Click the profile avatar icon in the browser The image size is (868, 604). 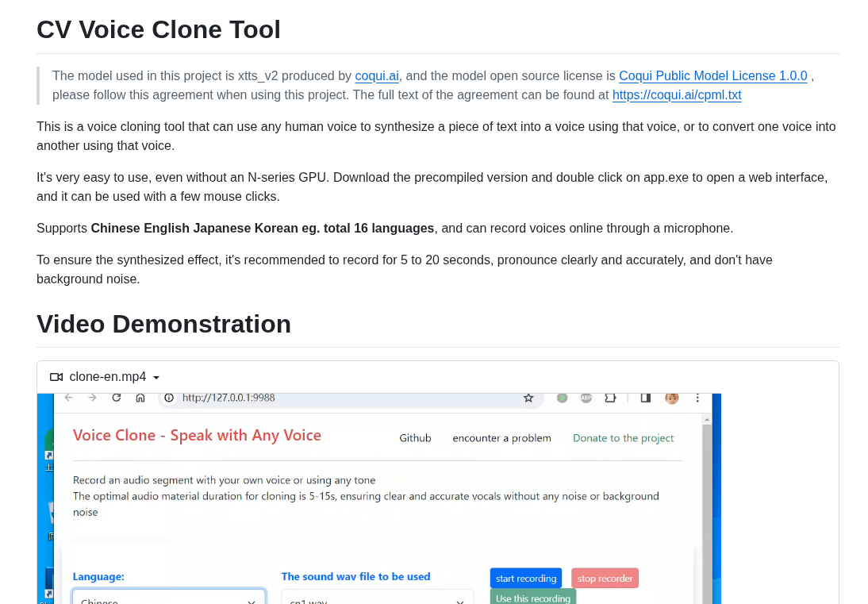coord(671,398)
